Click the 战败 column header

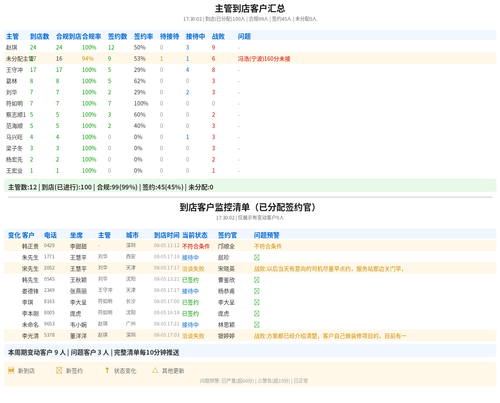click(x=218, y=36)
